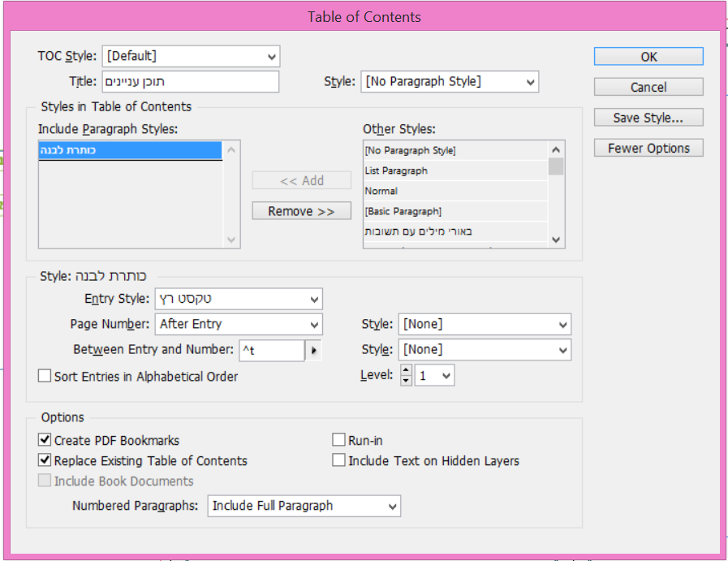Toggle Replace Existing Table of Contents
728x561 pixels.
(45, 460)
